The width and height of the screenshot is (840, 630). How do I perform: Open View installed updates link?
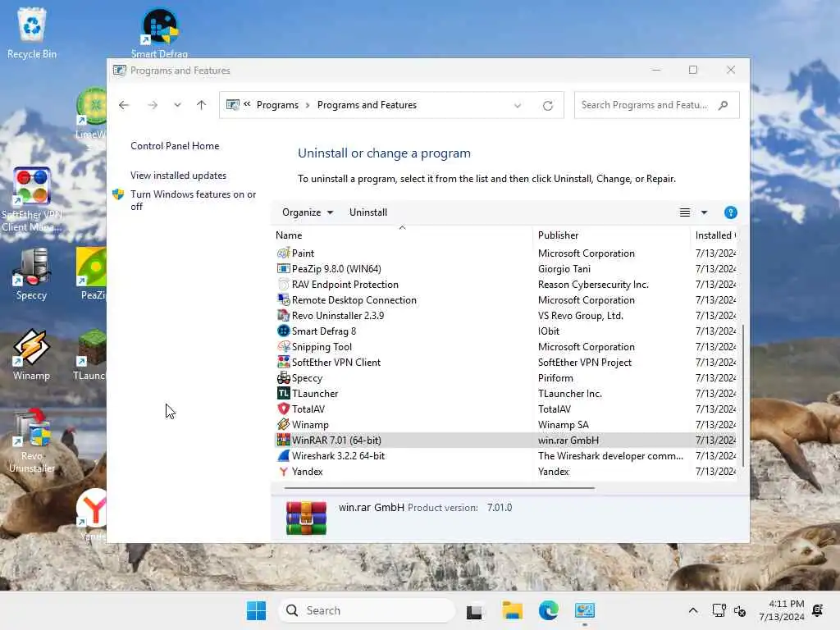tap(178, 176)
